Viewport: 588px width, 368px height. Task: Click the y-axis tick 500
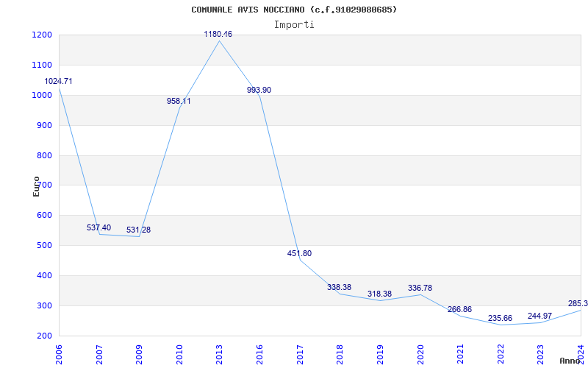point(46,246)
